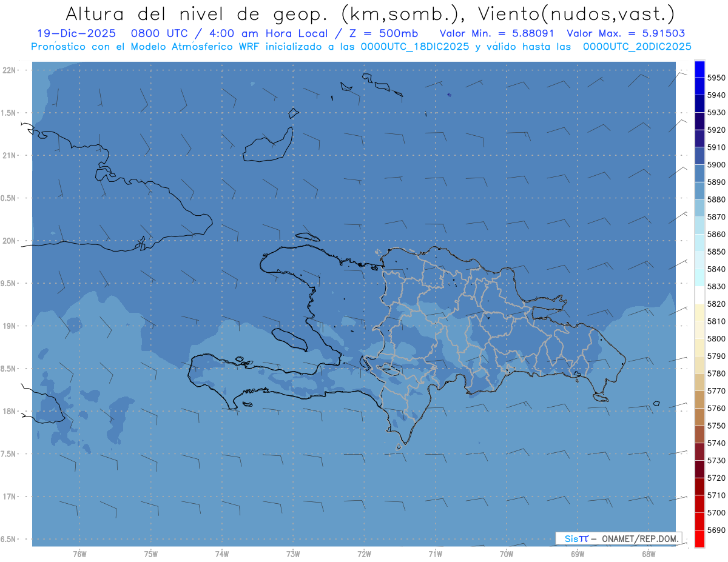Click the bright red swatch below 5690
The height and width of the screenshot is (562, 728).
pos(699,538)
